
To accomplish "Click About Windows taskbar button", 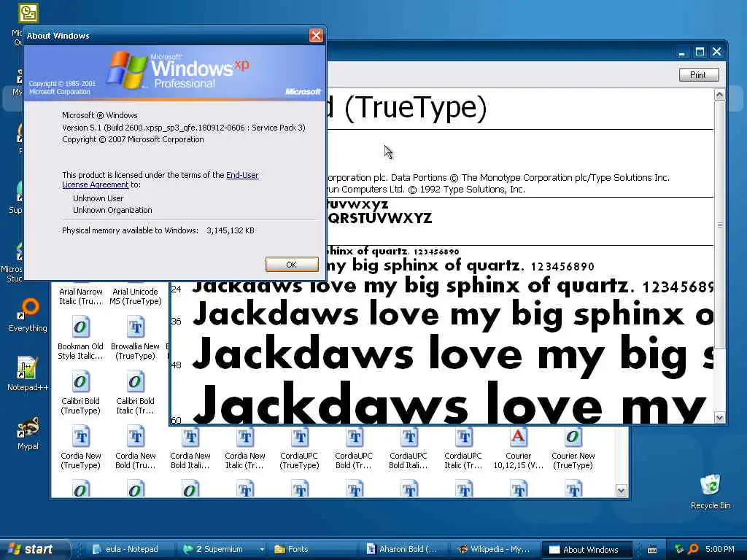I will (587, 550).
